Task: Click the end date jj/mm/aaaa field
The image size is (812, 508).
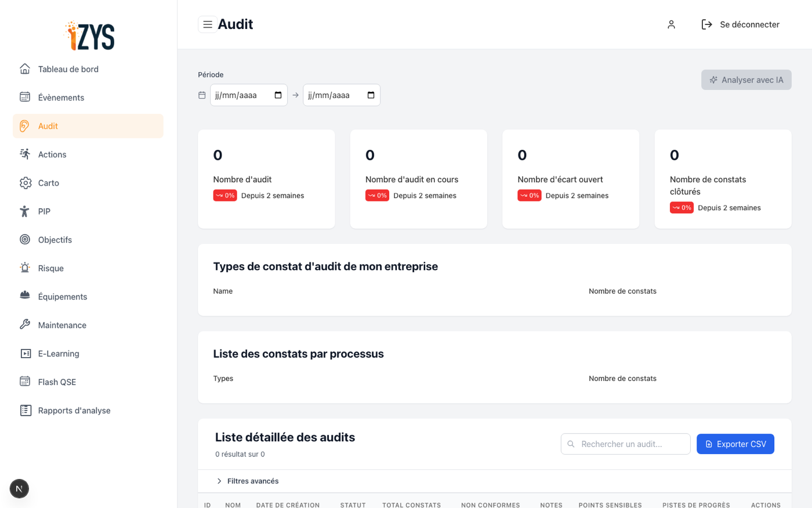Action: pyautogui.click(x=342, y=95)
